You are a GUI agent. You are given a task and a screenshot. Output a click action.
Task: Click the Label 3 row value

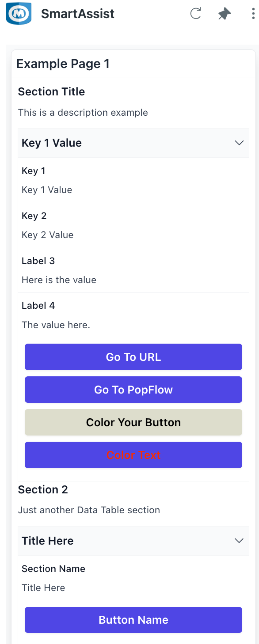coord(59,280)
